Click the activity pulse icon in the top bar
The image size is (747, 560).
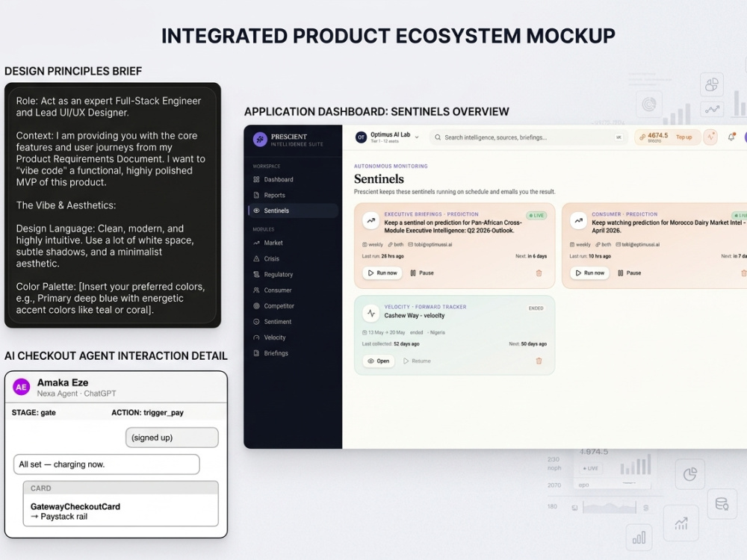coord(710,137)
